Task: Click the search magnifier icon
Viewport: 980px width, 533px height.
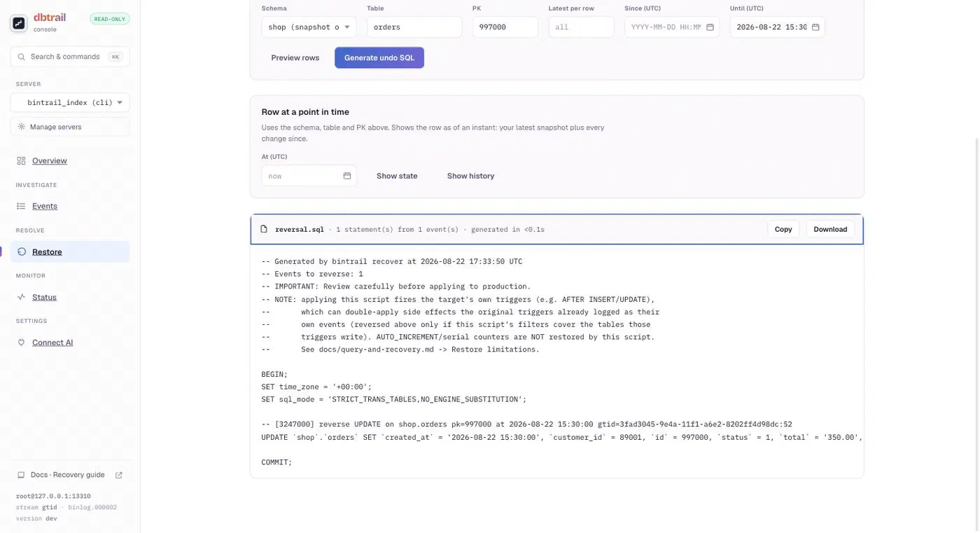Action: pyautogui.click(x=22, y=57)
